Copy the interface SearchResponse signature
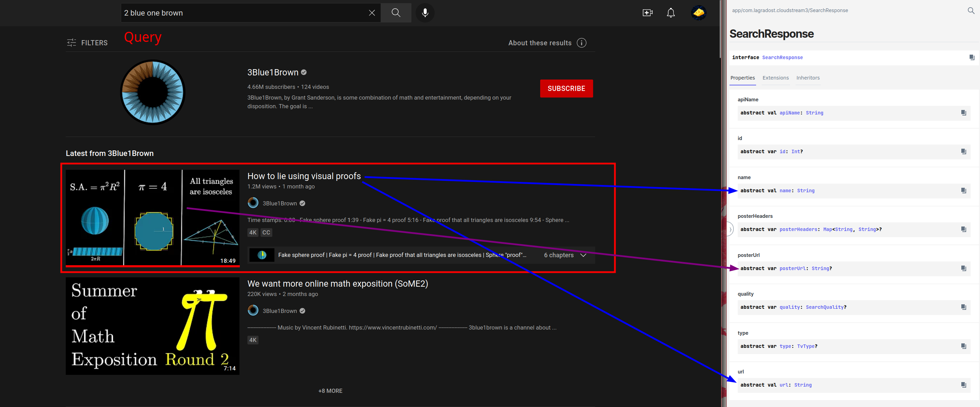The width and height of the screenshot is (980, 407). [972, 57]
